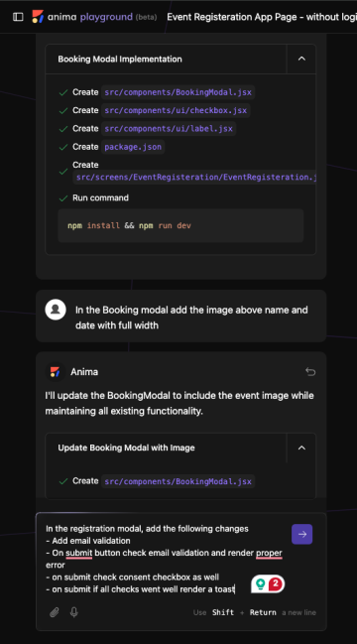This screenshot has width=357, height=644.
Task: Open the src/components/ui/label.jsx file
Action: click(x=169, y=129)
